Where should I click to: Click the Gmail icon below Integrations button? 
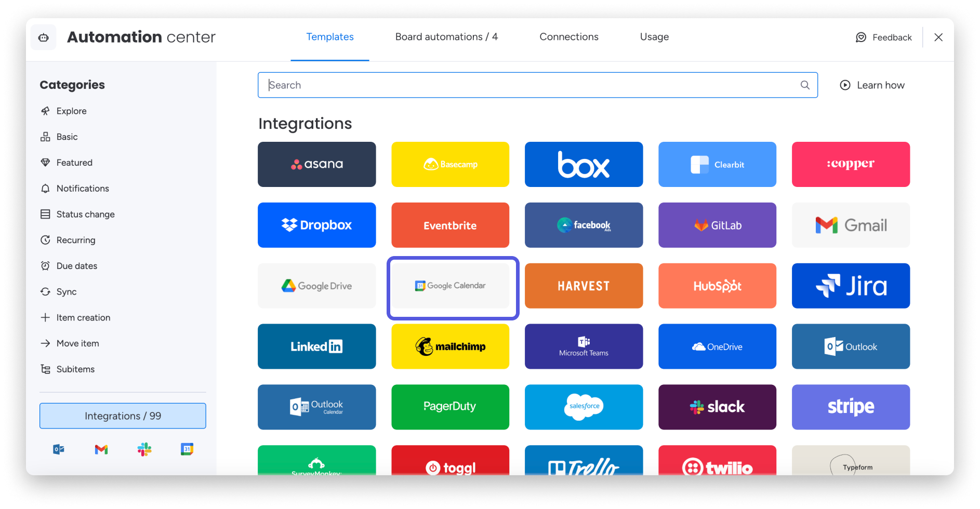coord(101,449)
